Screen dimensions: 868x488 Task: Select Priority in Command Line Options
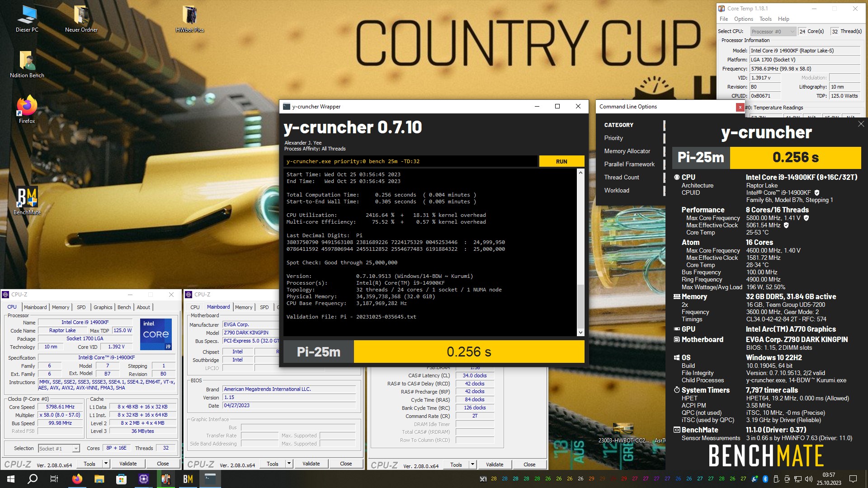tap(613, 138)
